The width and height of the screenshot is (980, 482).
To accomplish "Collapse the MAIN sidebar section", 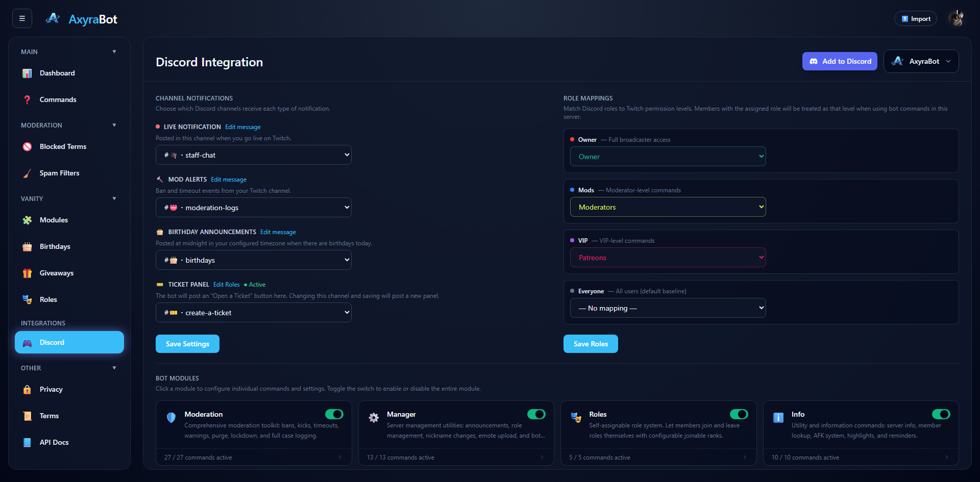I will [x=114, y=52].
